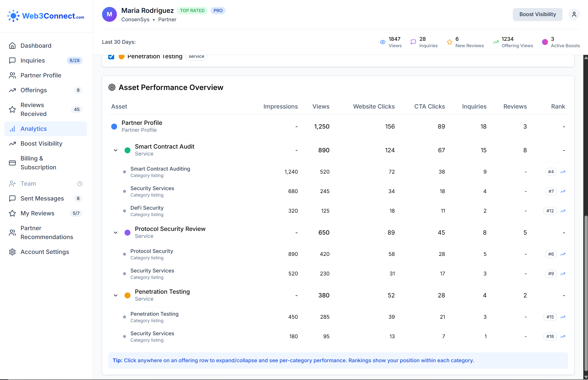
Task: Open the user profile icon top right
Action: pyautogui.click(x=574, y=14)
